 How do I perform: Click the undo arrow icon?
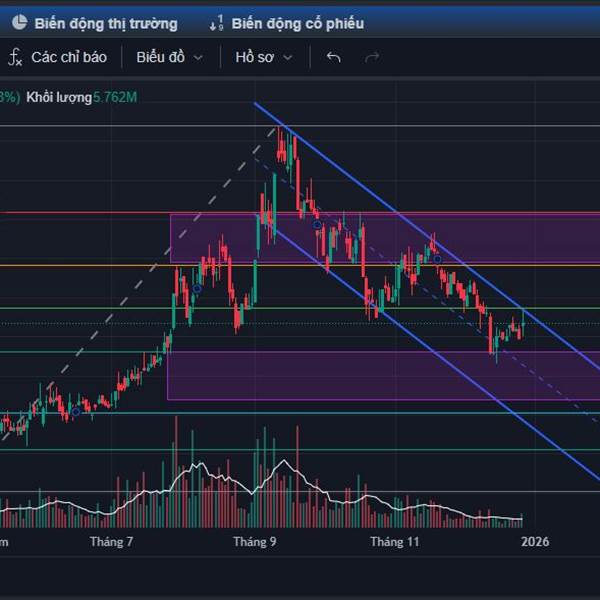[333, 57]
